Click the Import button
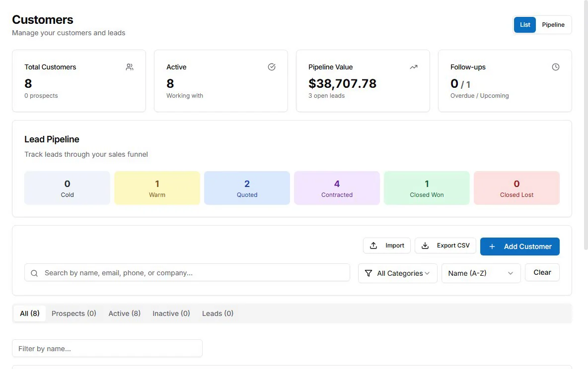The width and height of the screenshot is (588, 369). (387, 246)
